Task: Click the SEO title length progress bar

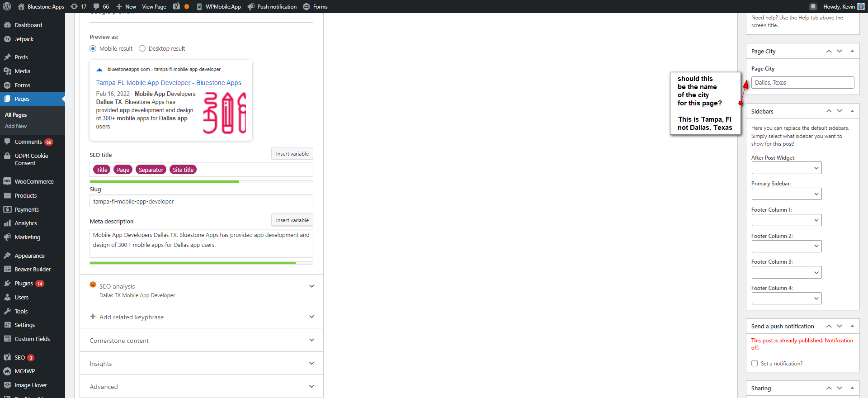Action: [x=202, y=182]
